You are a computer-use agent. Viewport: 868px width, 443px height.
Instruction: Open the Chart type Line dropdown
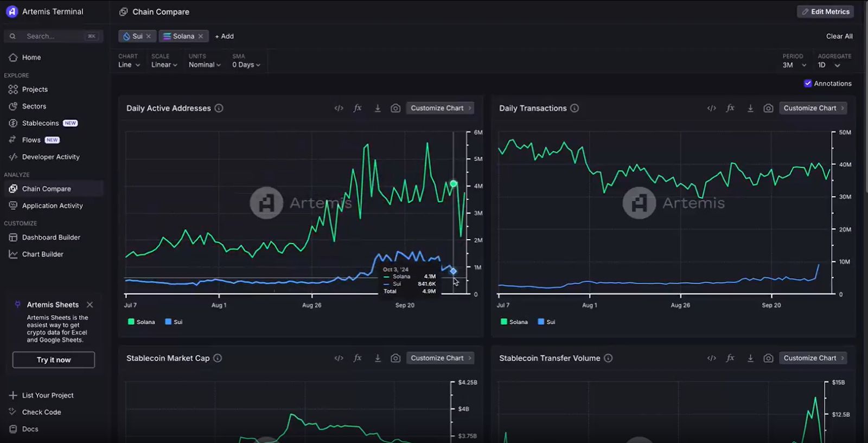pos(129,65)
